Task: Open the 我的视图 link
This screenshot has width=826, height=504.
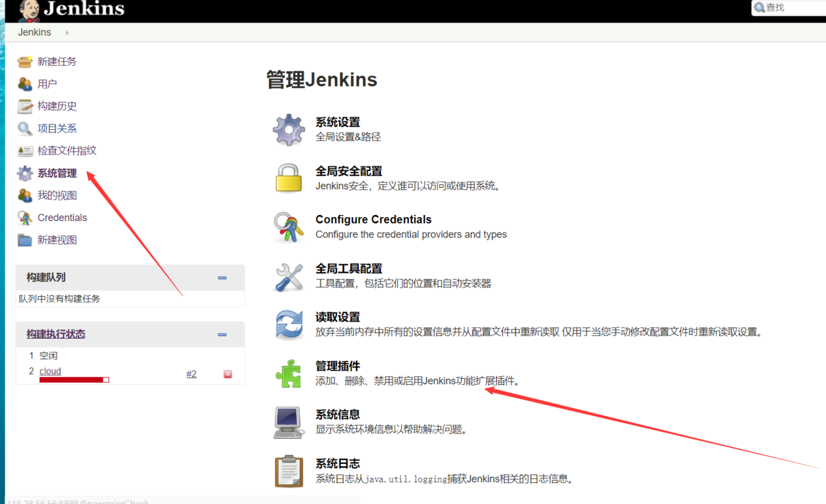Action: coord(57,195)
